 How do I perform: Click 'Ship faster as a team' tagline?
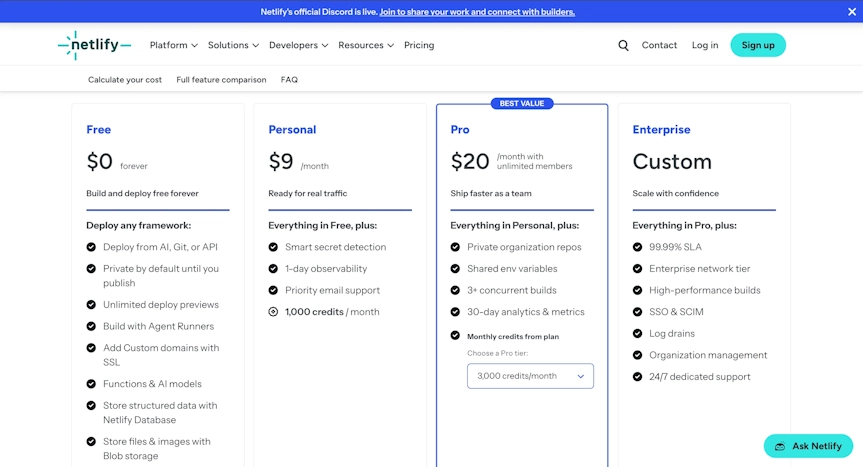pos(491,194)
